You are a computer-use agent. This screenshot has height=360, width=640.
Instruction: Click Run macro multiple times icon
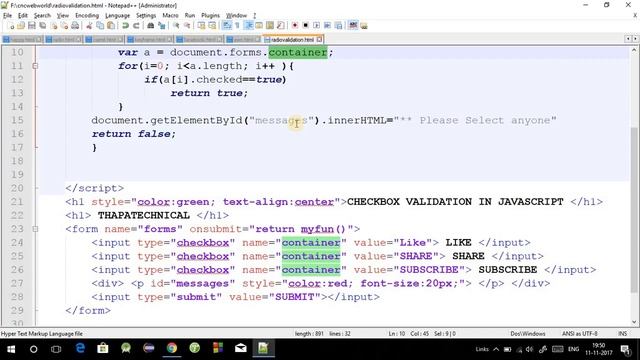click(x=327, y=26)
